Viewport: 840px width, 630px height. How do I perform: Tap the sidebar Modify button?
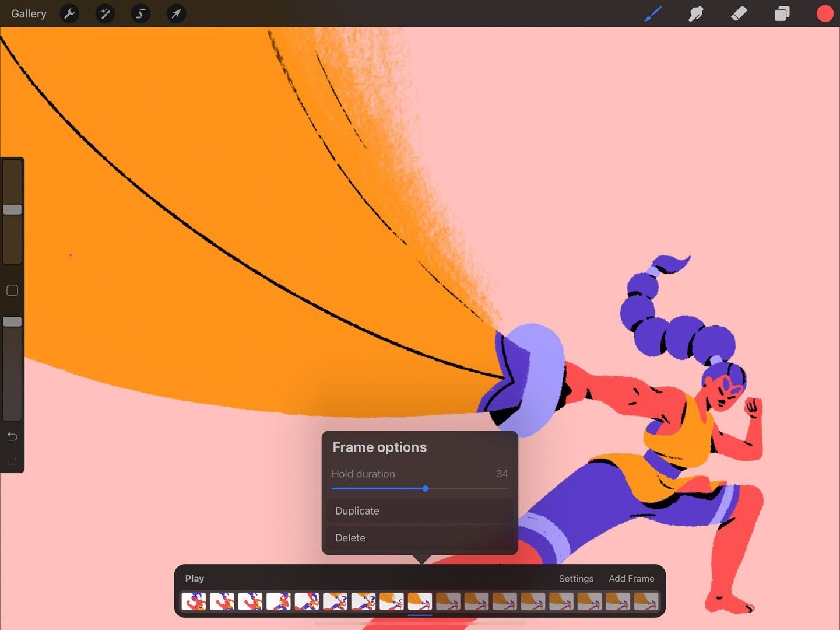pos(12,290)
